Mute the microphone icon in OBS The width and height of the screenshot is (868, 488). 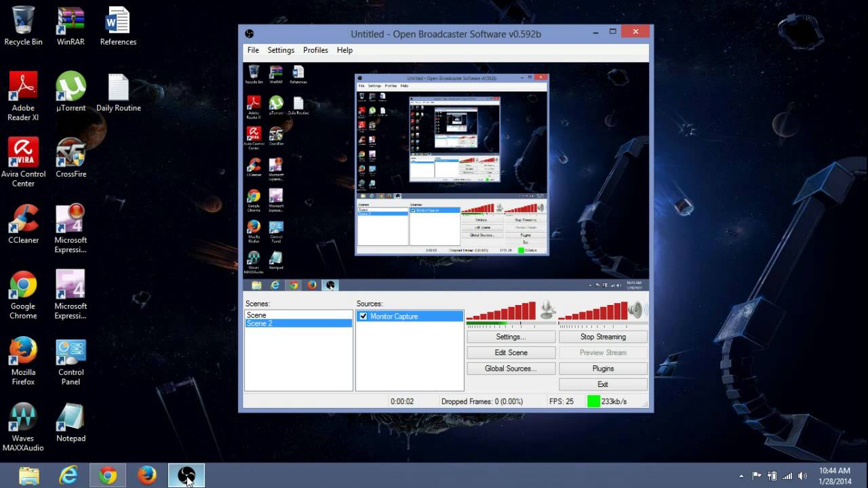(547, 310)
